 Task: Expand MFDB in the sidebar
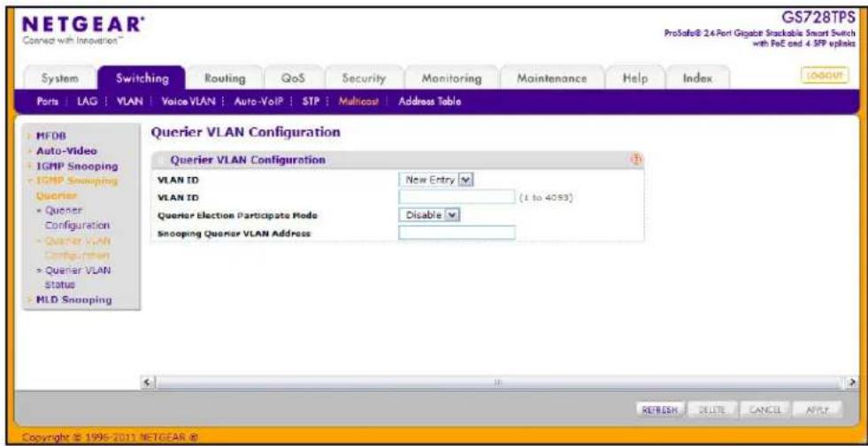pyautogui.click(x=50, y=136)
